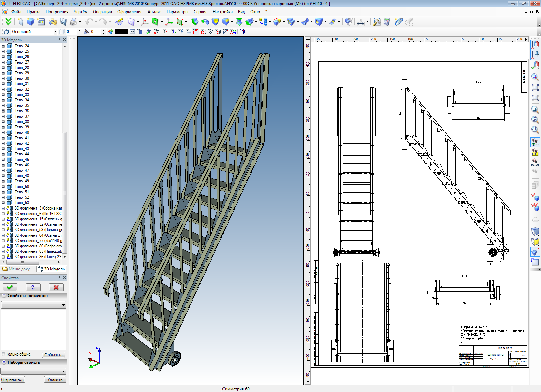Click red magnet snap icon at right toolbar top
The width and height of the screenshot is (541, 392).
(x=535, y=44)
